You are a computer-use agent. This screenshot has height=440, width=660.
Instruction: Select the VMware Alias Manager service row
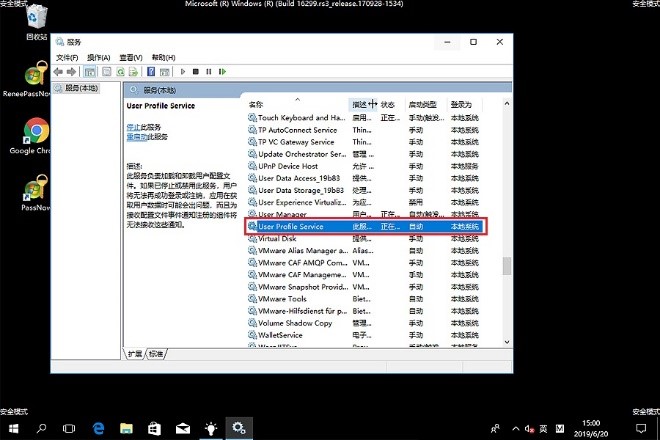(x=364, y=251)
